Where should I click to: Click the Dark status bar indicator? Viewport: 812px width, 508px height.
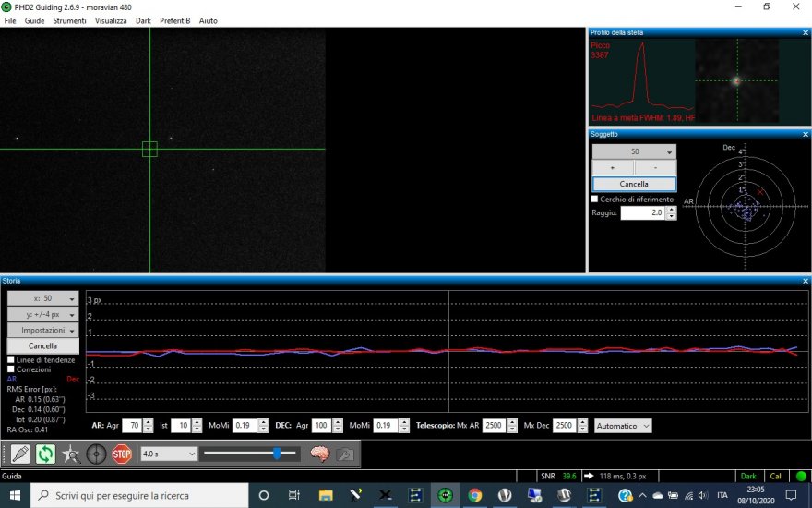click(748, 476)
